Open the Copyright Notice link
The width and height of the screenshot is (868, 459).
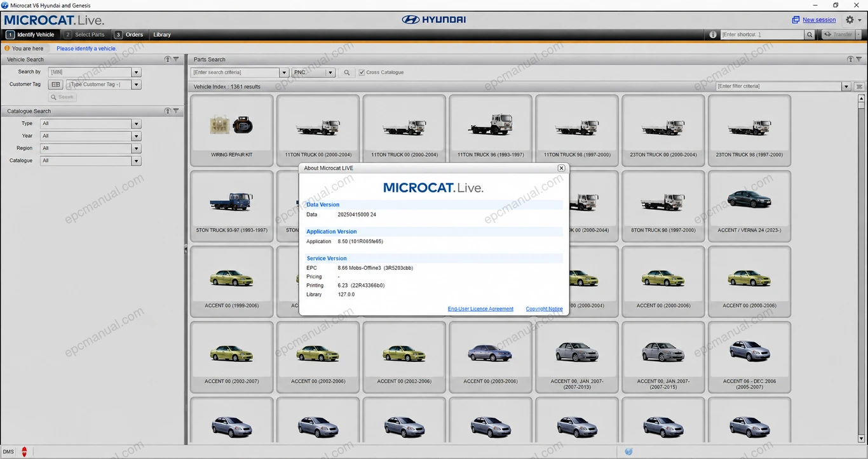[x=544, y=309]
